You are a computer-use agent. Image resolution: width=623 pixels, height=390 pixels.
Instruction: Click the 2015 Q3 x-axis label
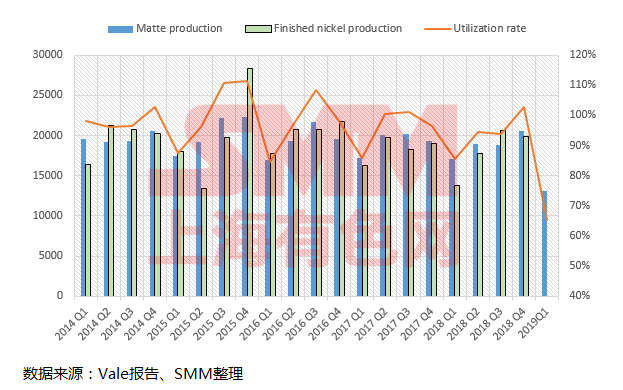208,324
